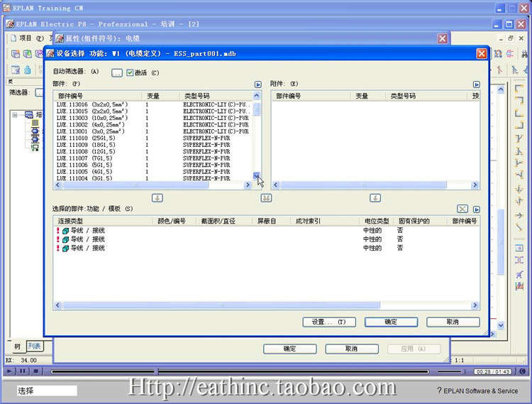The image size is (532, 404).
Task: Click the down-arrow button under accessories list
Action: 375,198
